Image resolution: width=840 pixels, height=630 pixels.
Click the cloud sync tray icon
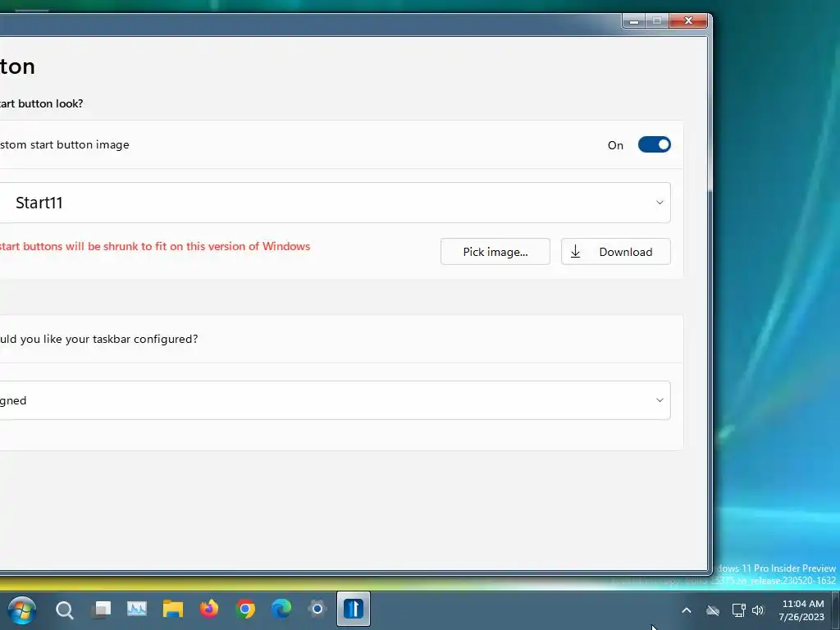point(713,610)
